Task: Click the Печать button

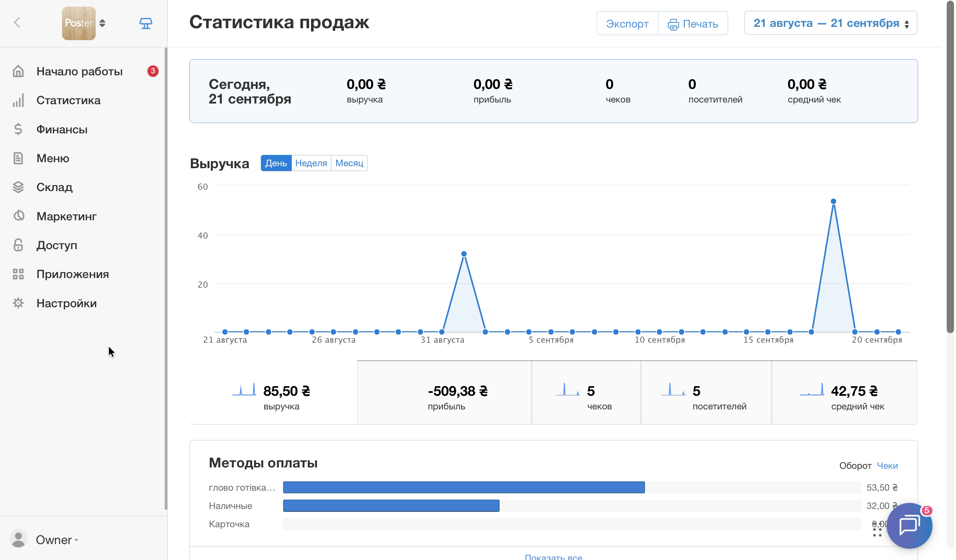Action: (693, 24)
